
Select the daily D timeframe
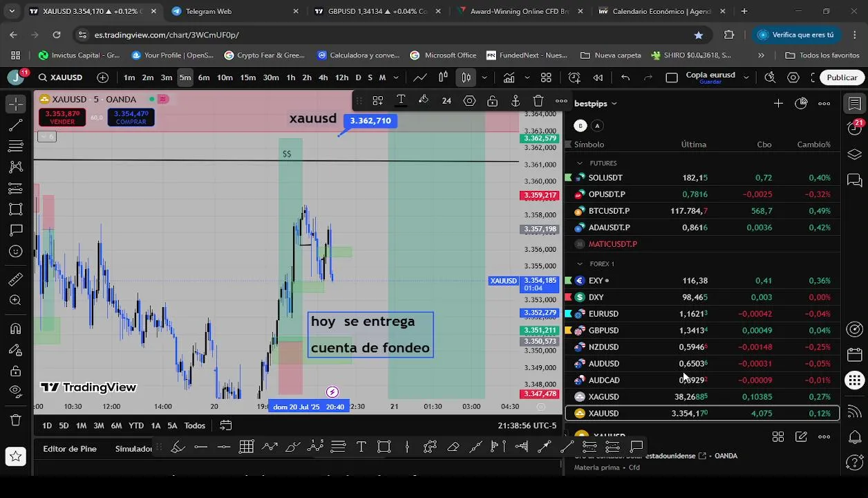358,77
